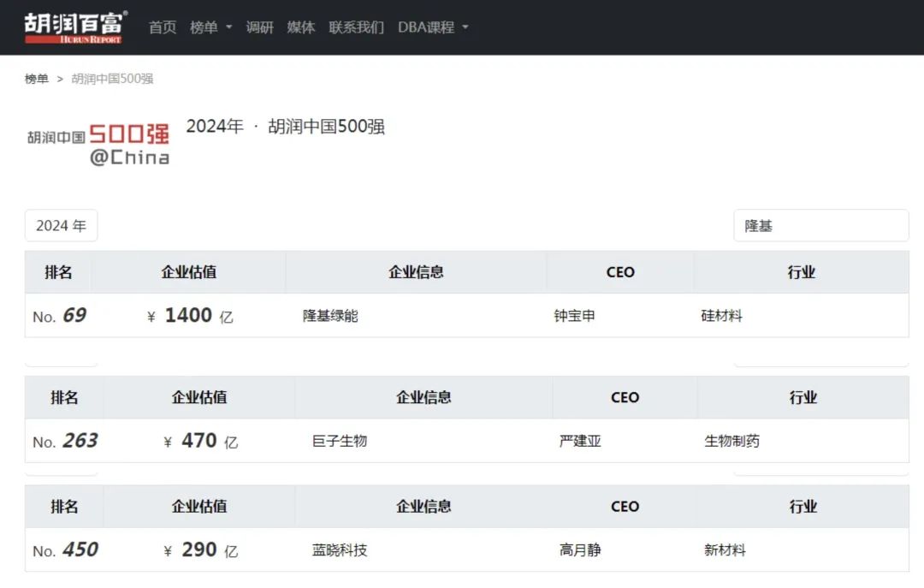Focus the search field containing 隆基

tap(820, 226)
